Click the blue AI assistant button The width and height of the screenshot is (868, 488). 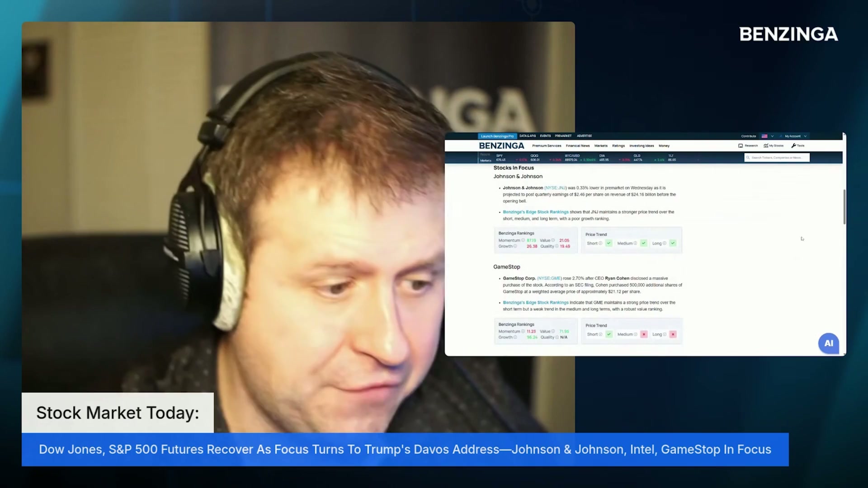(x=828, y=343)
